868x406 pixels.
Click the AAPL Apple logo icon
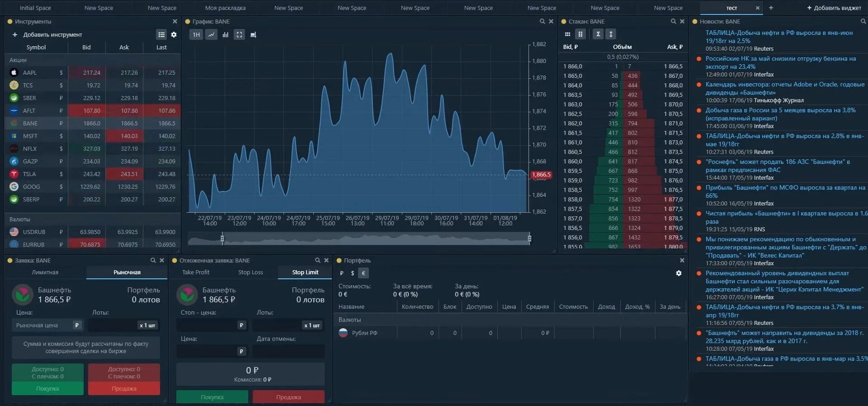point(14,72)
